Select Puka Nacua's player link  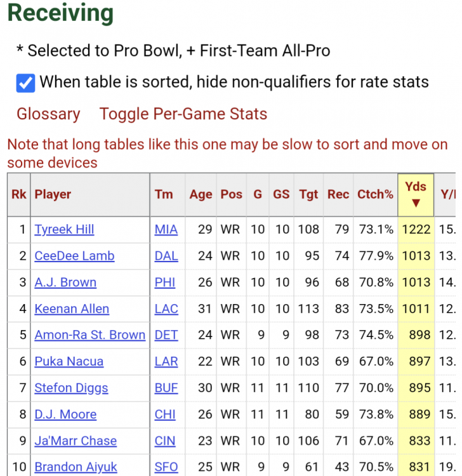coord(69,362)
